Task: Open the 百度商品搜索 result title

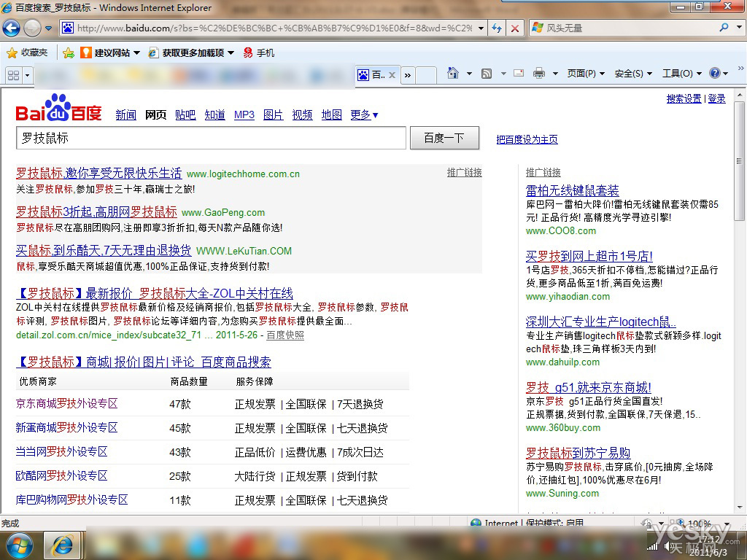Action: 144,362
